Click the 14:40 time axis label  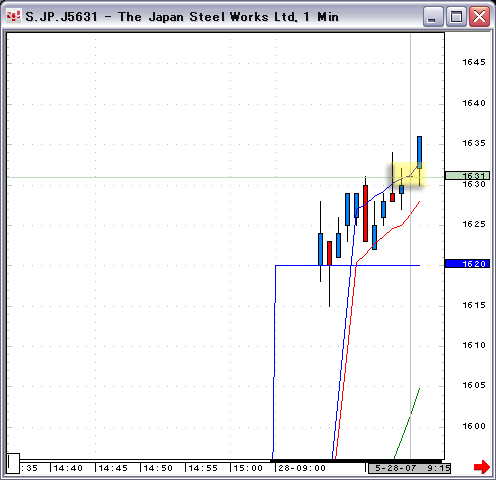pyautogui.click(x=68, y=468)
